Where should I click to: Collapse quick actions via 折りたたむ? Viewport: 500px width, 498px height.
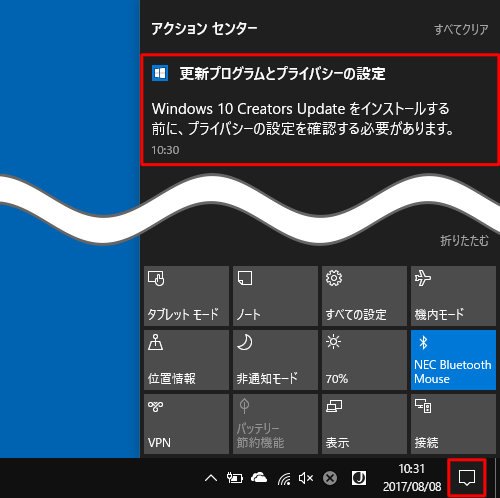pos(464,240)
